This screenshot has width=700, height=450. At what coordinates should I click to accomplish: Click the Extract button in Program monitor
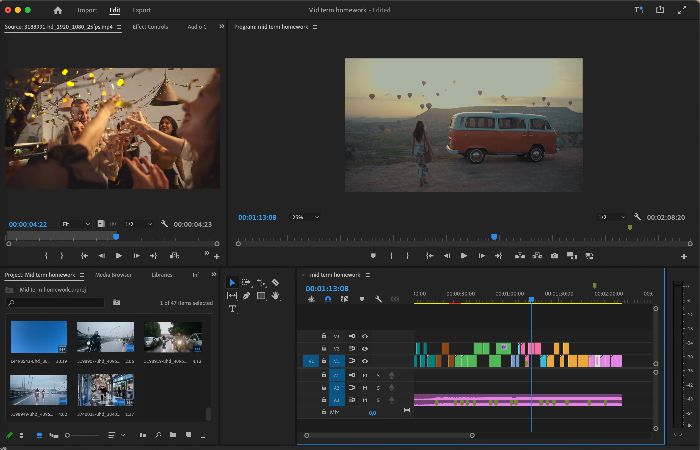point(537,256)
